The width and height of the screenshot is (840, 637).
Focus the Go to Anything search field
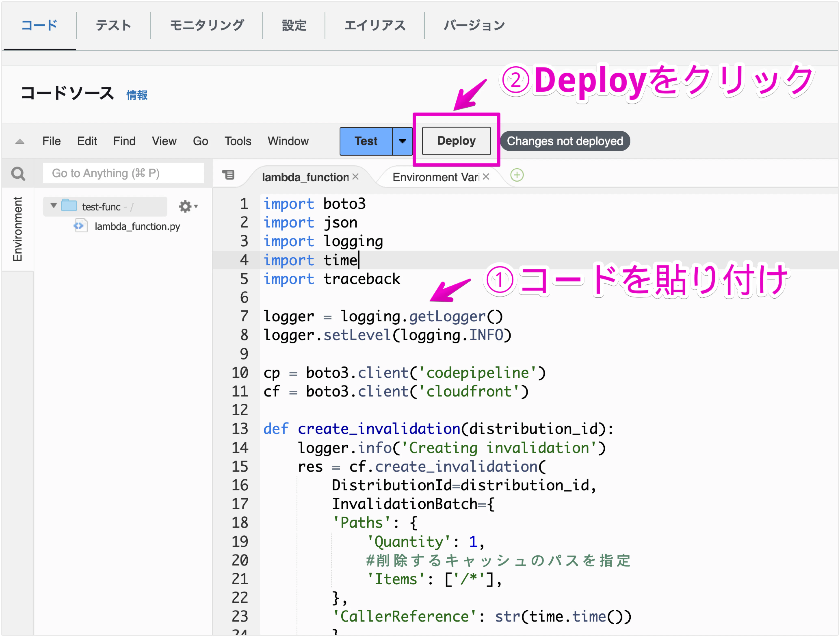(x=123, y=173)
